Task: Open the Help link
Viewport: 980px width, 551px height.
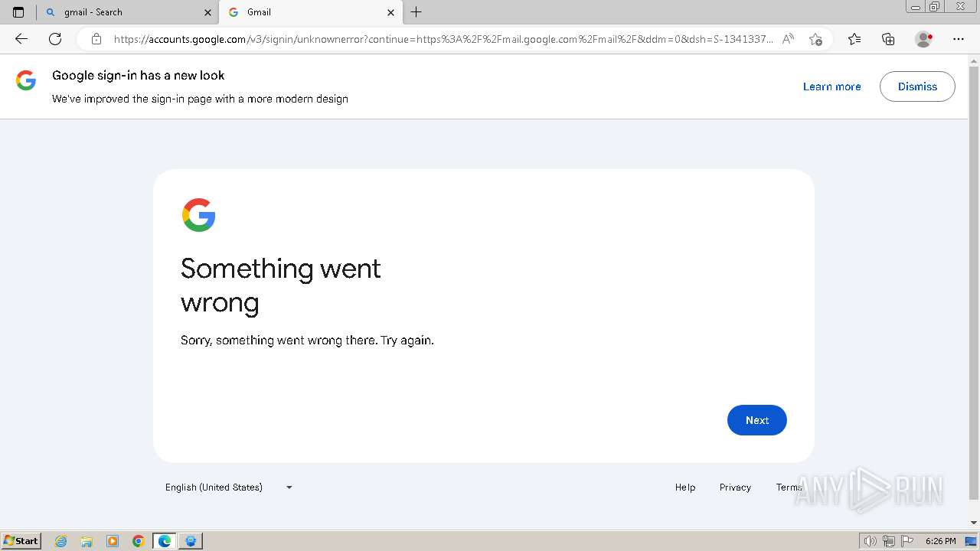Action: point(685,487)
